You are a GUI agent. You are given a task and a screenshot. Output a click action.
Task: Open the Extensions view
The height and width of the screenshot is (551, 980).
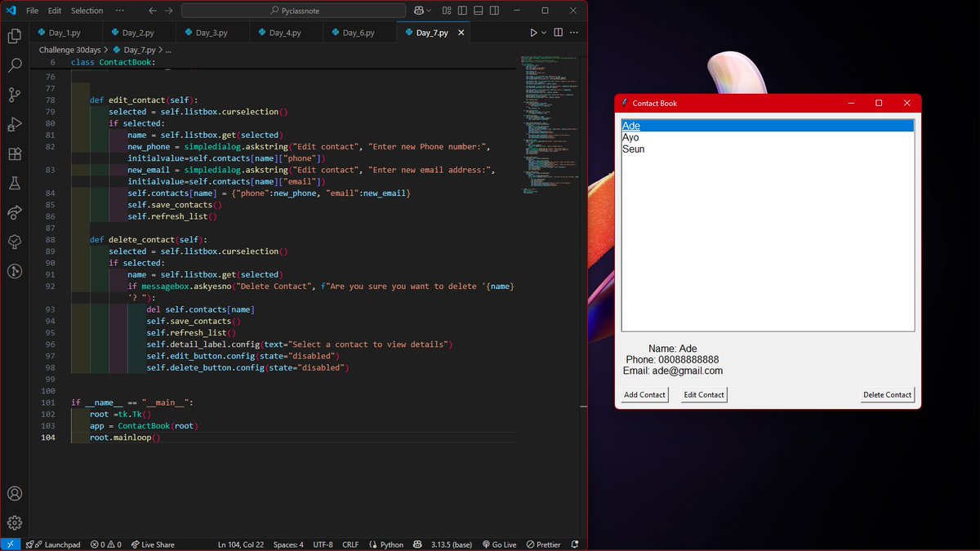pos(13,154)
